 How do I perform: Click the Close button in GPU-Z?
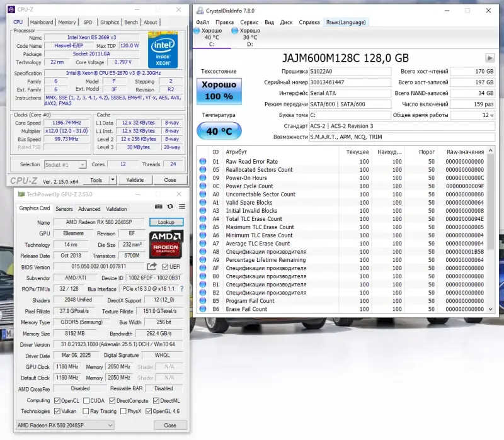(170, 426)
